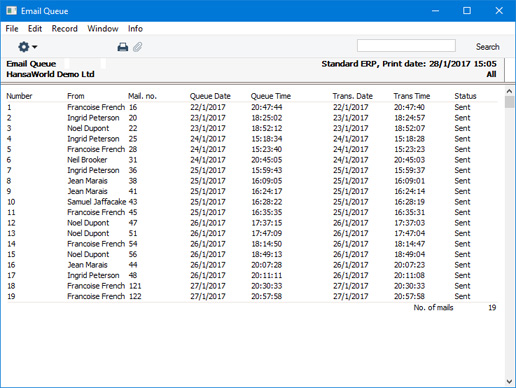Maximize the Email Queue window
516x388 pixels.
tap(467, 11)
